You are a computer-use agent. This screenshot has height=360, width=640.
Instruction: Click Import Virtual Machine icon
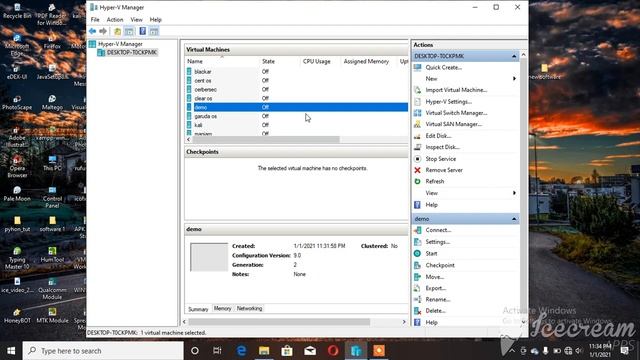(418, 90)
